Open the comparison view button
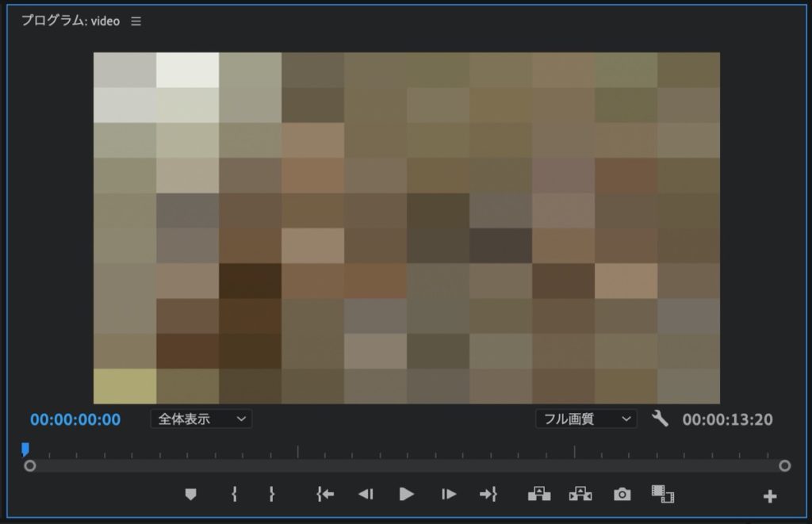812x524 pixels. pyautogui.click(x=663, y=494)
